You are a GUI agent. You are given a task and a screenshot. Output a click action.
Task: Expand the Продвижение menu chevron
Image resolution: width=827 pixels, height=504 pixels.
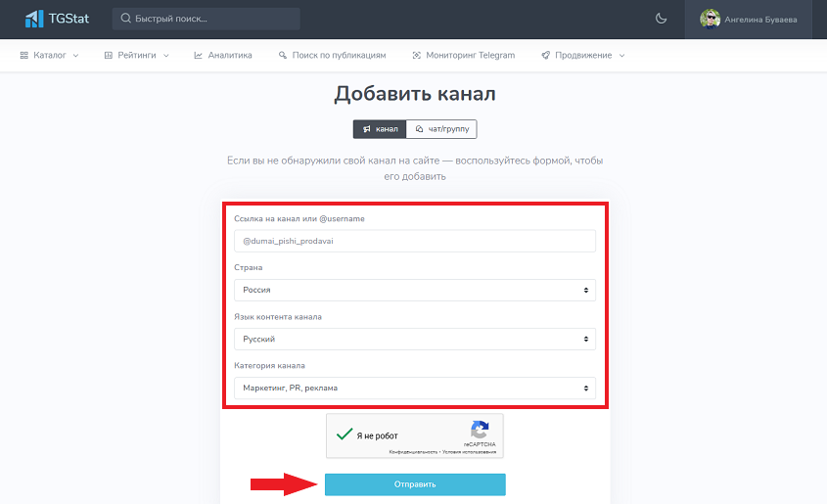click(621, 56)
